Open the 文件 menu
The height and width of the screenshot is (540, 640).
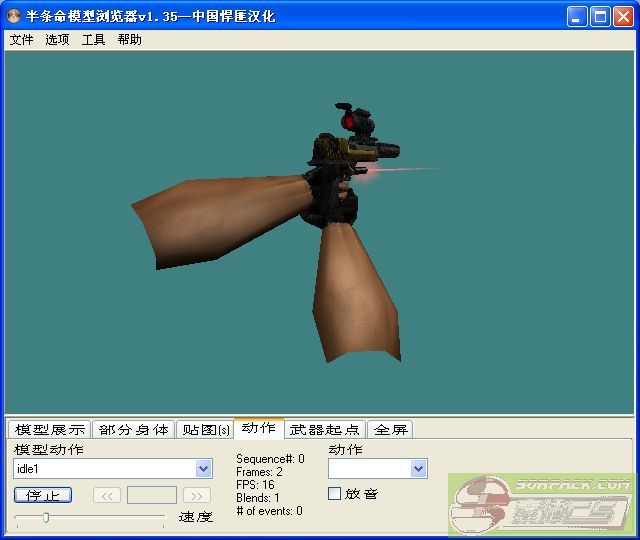pos(21,40)
